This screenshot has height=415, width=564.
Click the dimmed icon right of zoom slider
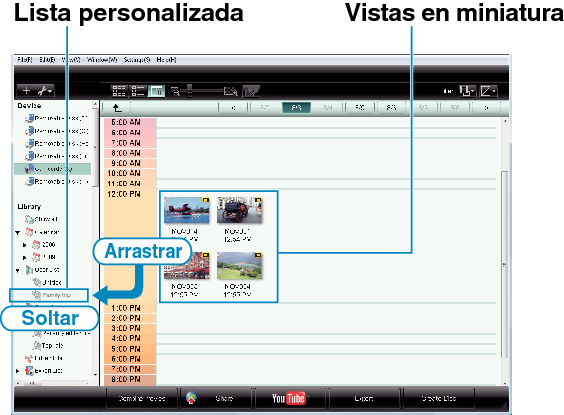point(251,91)
